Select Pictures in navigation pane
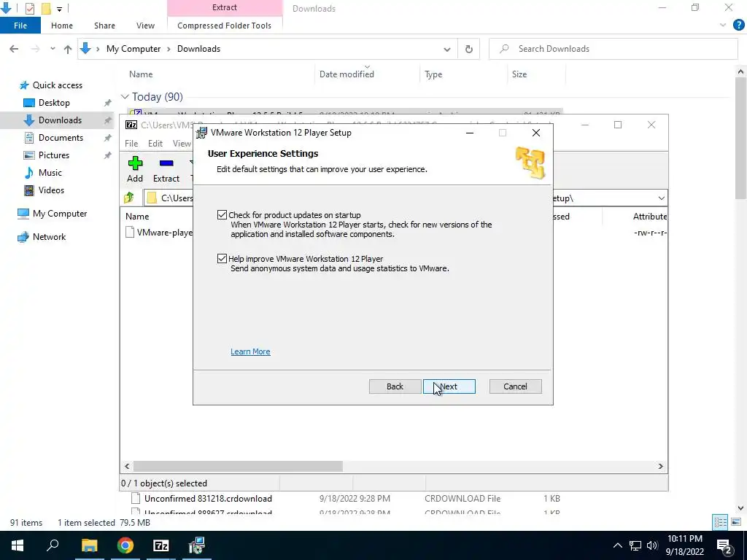This screenshot has width=747, height=560. pos(54,155)
